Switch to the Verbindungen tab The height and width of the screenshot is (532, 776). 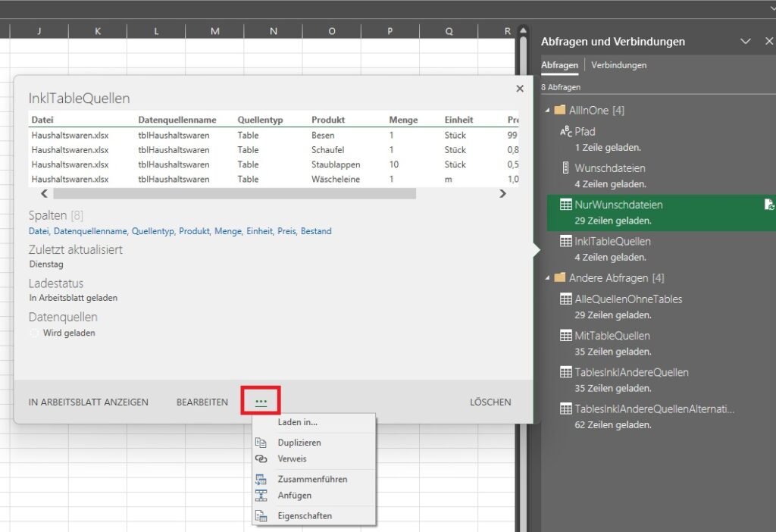point(618,65)
